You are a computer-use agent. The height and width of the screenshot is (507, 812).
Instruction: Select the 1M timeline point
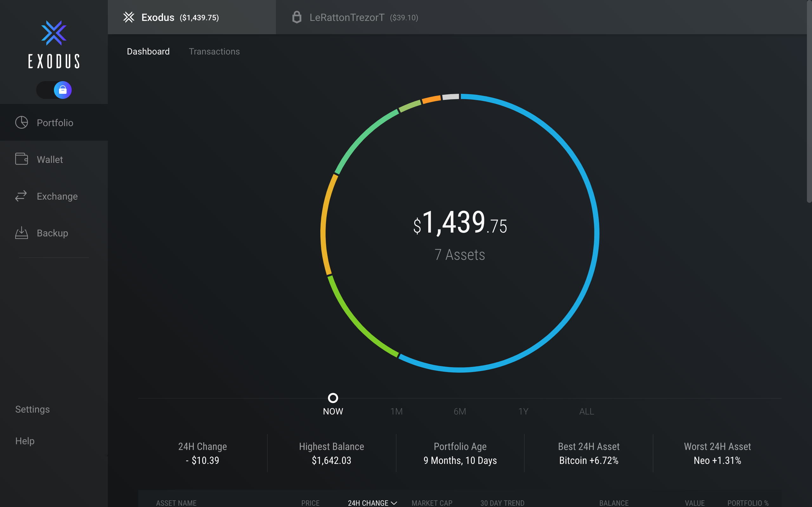[396, 411]
